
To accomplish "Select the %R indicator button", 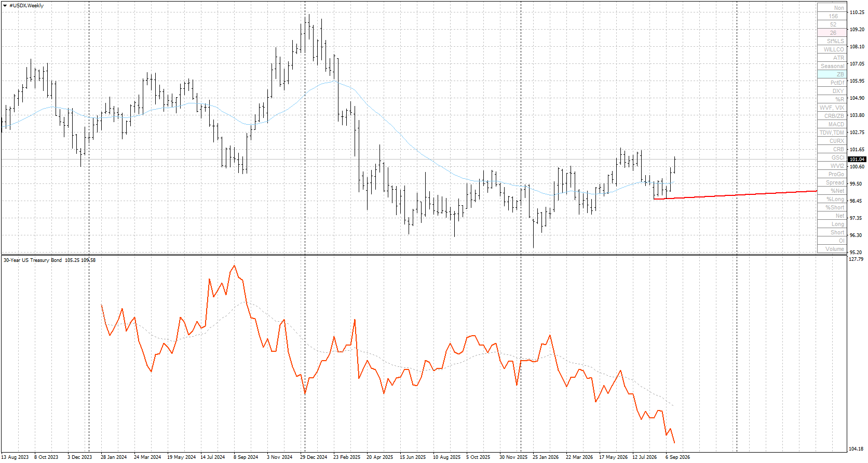I will tap(832, 99).
